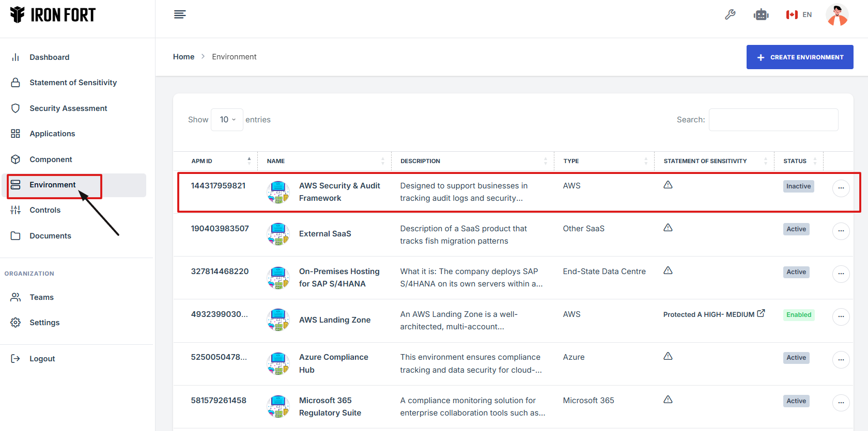Focus the Search input field
The height and width of the screenshot is (431, 868).
[773, 120]
